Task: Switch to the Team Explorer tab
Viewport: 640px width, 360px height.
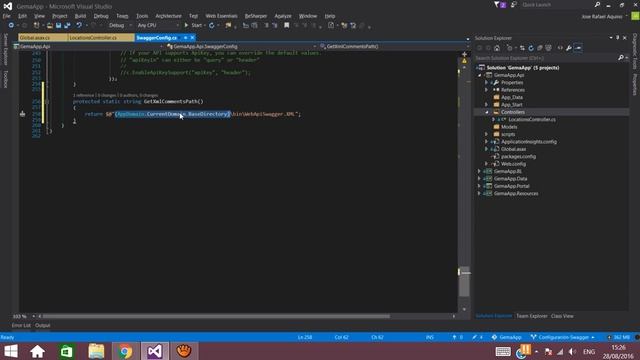Action: click(x=532, y=316)
